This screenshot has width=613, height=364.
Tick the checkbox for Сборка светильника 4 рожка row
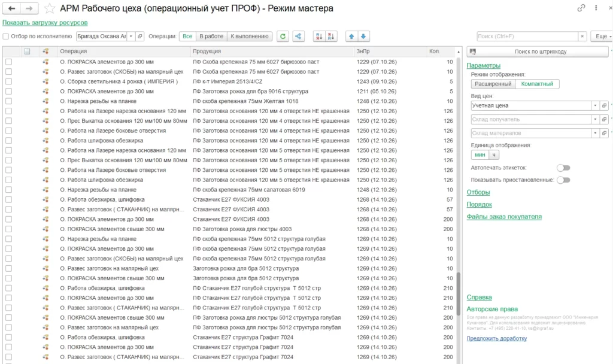pyautogui.click(x=8, y=81)
